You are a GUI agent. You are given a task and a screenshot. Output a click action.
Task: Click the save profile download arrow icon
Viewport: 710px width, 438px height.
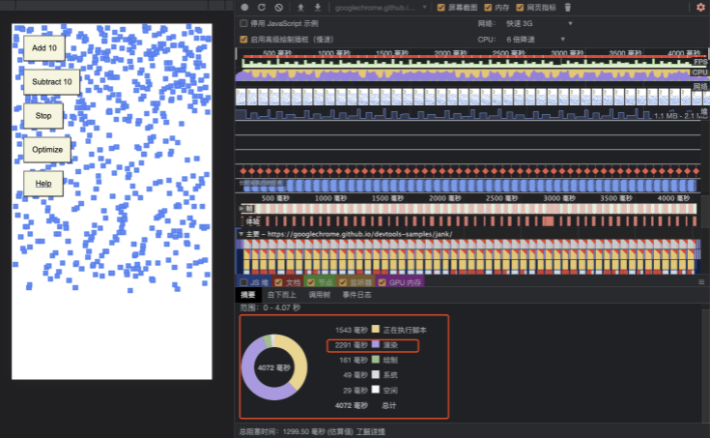(317, 7)
